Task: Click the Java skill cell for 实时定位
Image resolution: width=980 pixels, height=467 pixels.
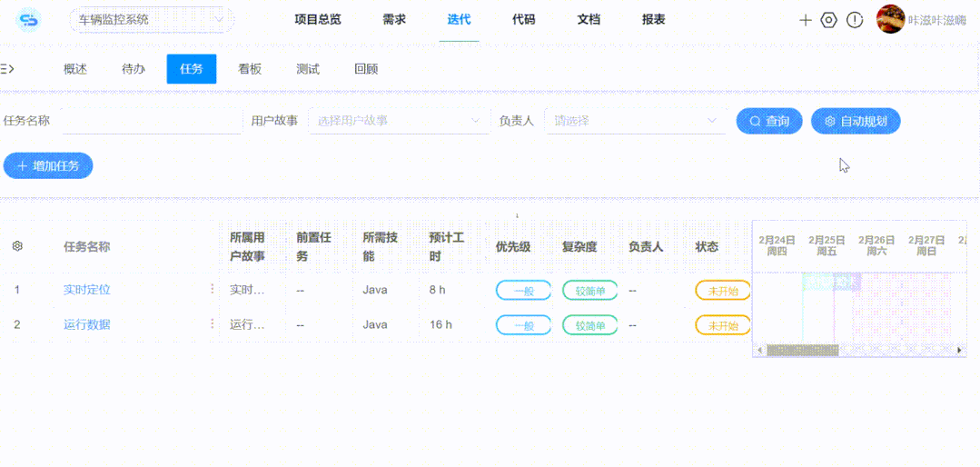Action: [x=375, y=290]
